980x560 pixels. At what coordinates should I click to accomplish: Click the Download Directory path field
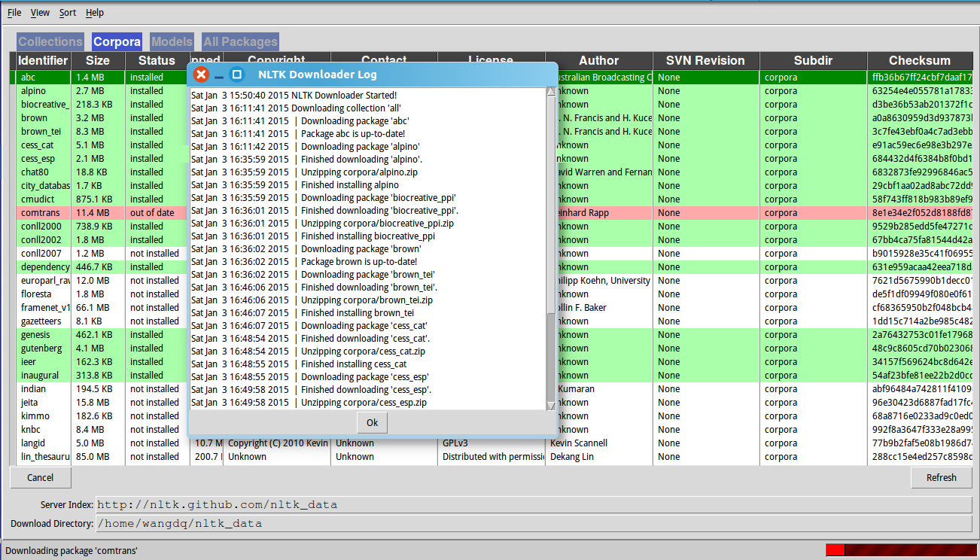(x=534, y=523)
